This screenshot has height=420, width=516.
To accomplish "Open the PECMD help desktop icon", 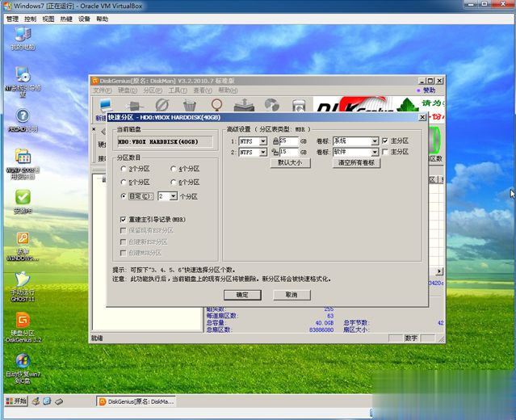I will click(23, 120).
